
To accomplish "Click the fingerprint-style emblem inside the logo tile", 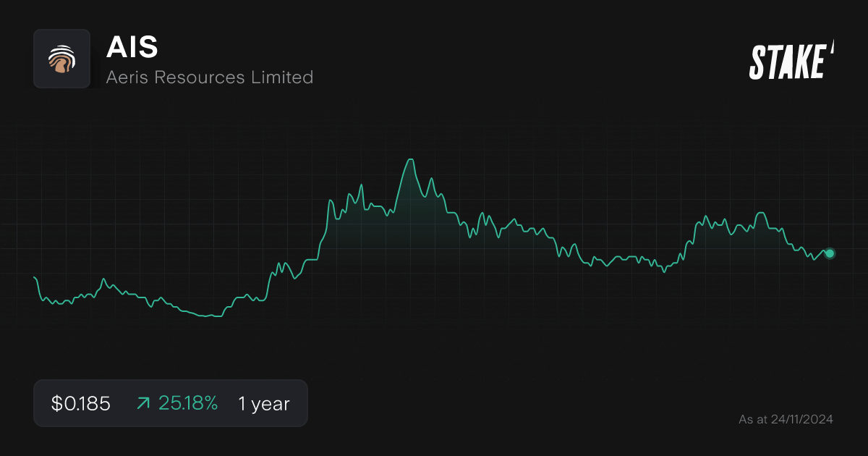I will pyautogui.click(x=61, y=59).
